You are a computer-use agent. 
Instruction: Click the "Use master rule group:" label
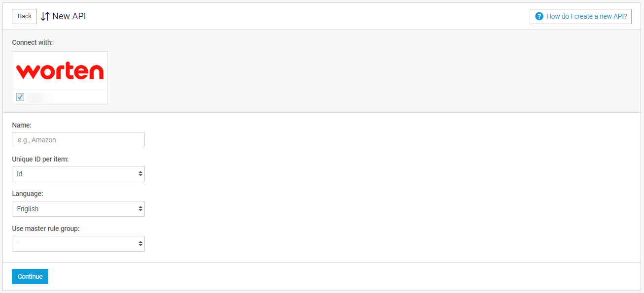coord(45,228)
